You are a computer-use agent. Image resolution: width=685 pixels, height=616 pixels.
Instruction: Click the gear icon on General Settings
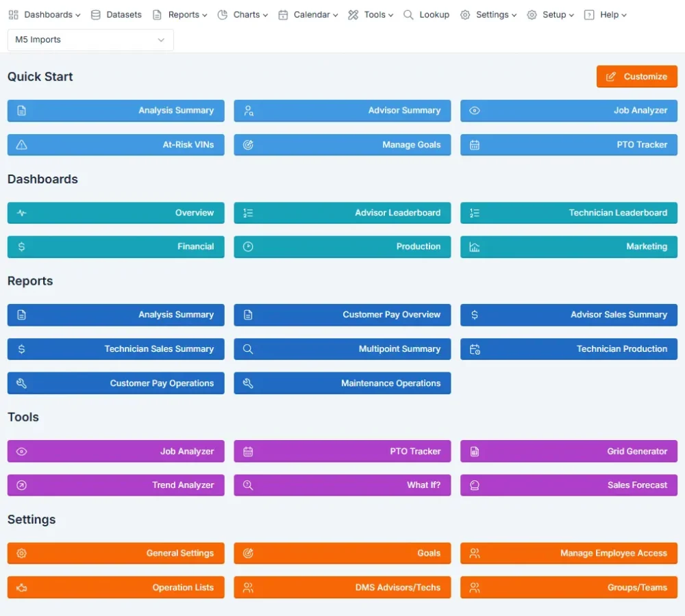click(22, 554)
